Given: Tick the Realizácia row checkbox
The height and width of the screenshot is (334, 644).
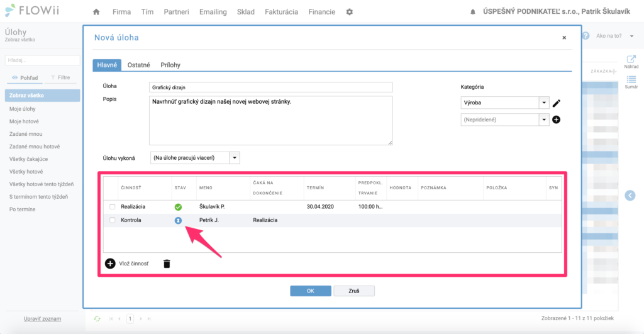Looking at the screenshot, I should (x=112, y=207).
